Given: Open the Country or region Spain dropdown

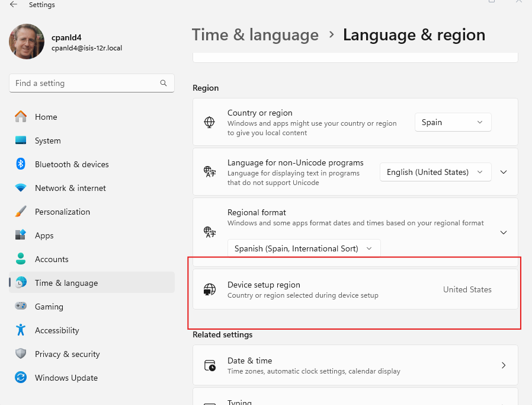Looking at the screenshot, I should [453, 122].
